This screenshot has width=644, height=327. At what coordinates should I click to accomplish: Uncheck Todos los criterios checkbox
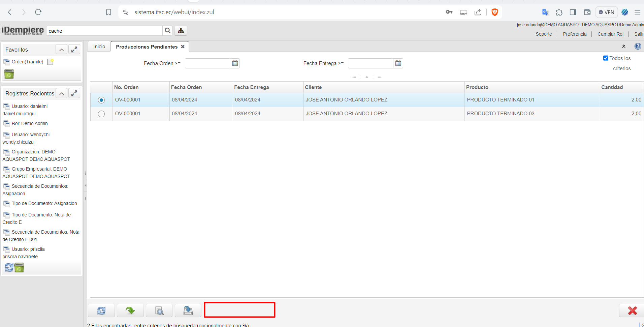tap(606, 58)
